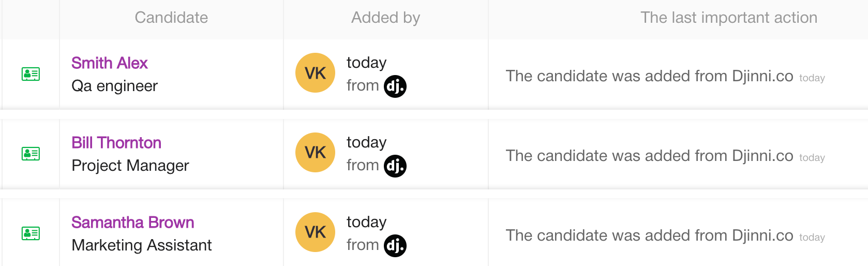Image resolution: width=868 pixels, height=266 pixels.
Task: Click the VK avatar in Samantha Brown's row
Action: coord(316,232)
